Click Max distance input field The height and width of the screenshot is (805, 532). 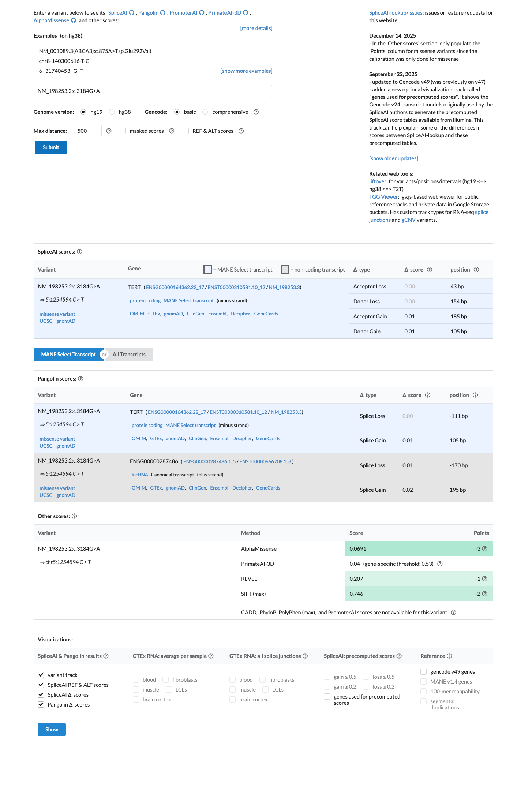87,131
